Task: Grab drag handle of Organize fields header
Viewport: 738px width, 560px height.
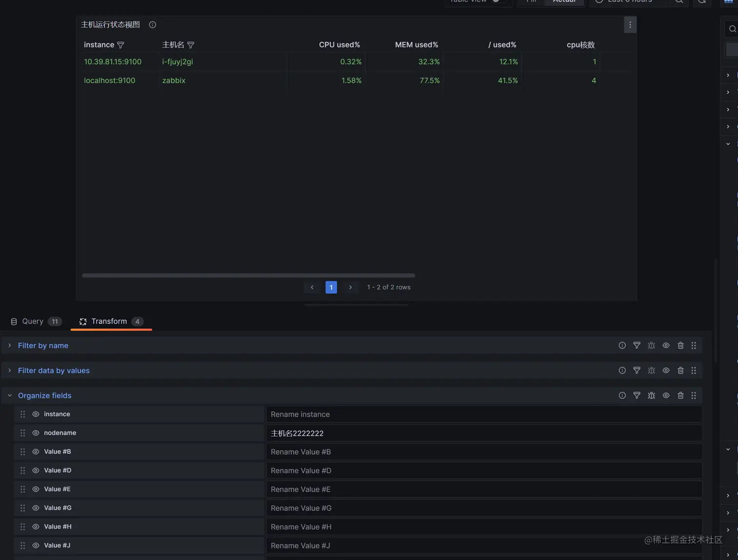Action: coord(694,395)
